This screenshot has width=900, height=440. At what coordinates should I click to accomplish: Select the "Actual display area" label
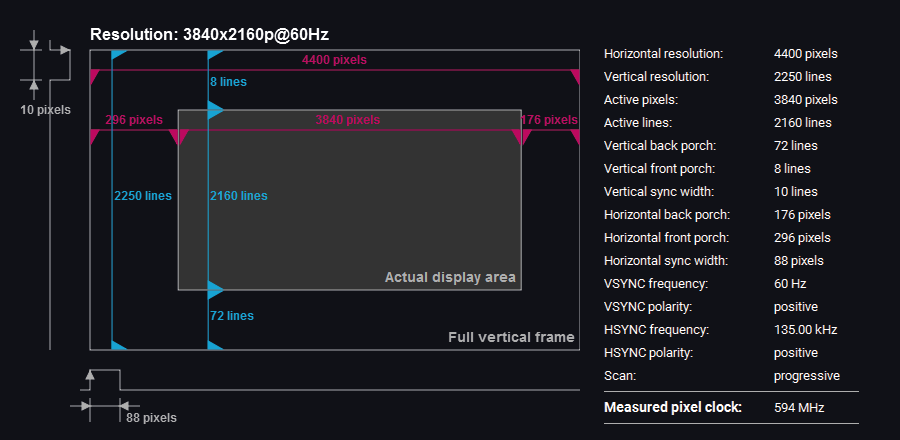point(450,277)
